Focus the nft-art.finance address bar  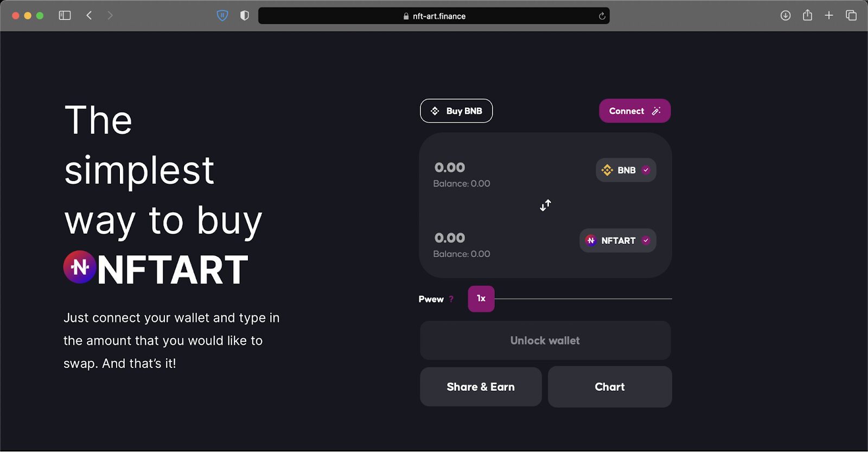click(433, 16)
